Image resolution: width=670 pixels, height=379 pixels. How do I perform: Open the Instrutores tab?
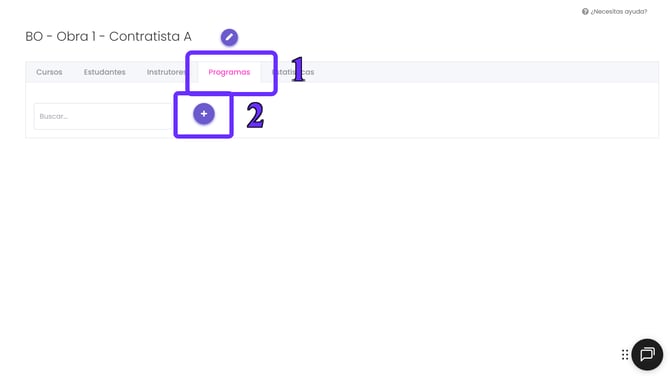point(167,72)
